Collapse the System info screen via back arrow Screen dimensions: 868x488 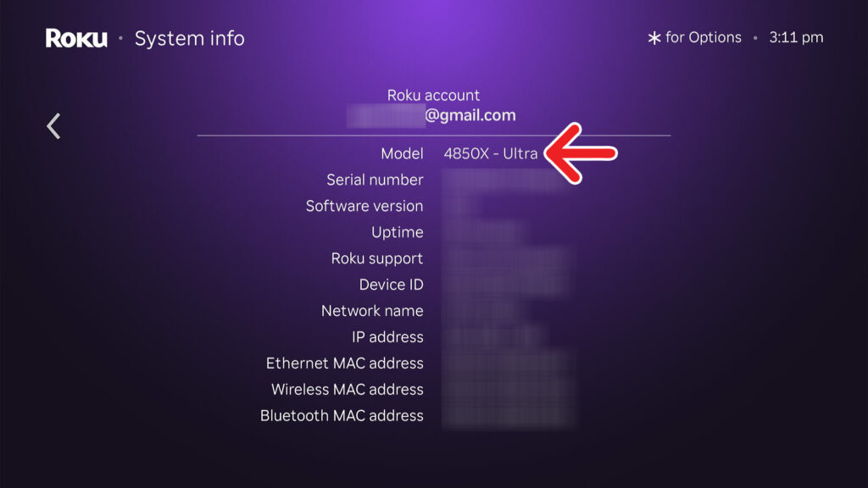(53, 125)
